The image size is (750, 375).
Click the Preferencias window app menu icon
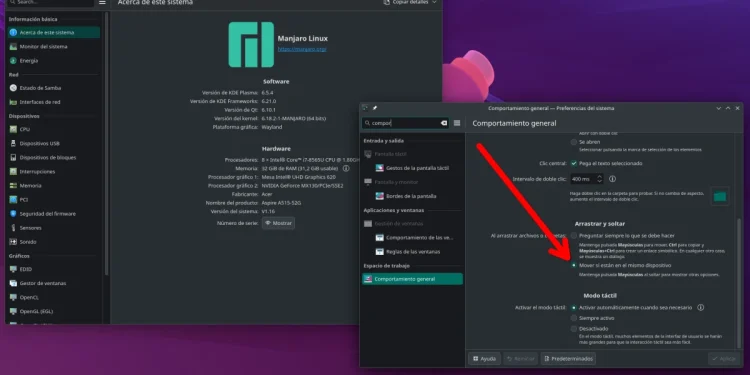point(365,108)
